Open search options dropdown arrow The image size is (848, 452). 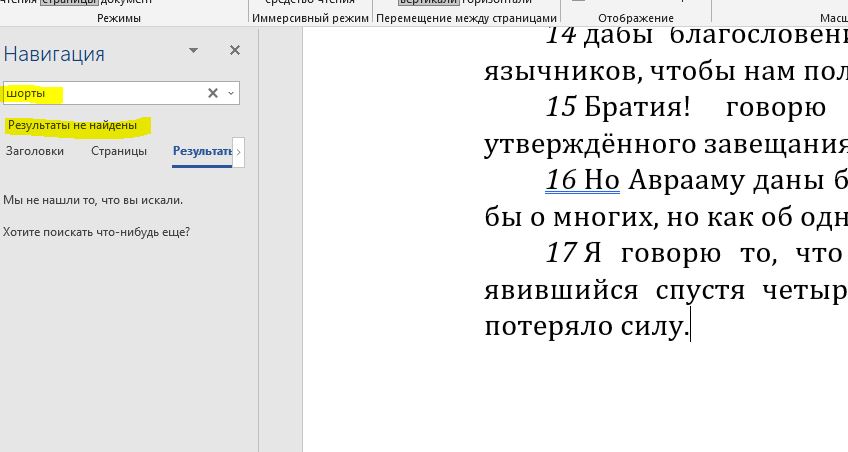pos(231,93)
